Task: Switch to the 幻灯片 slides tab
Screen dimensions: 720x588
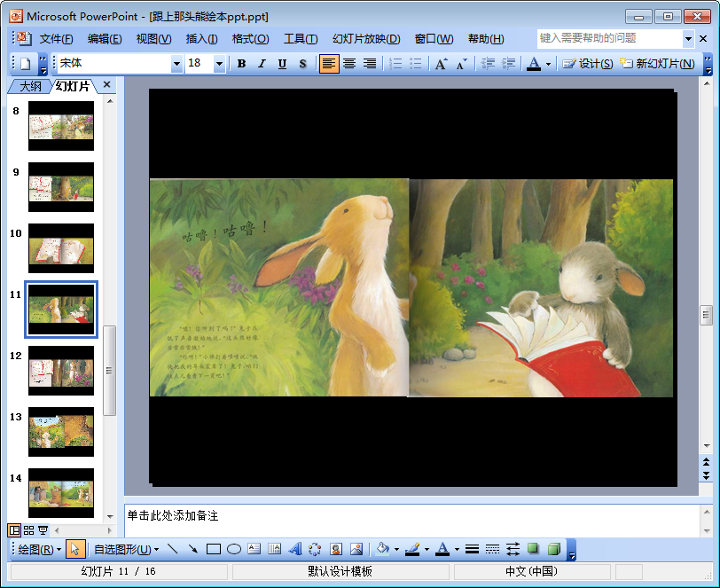Action: [73, 86]
